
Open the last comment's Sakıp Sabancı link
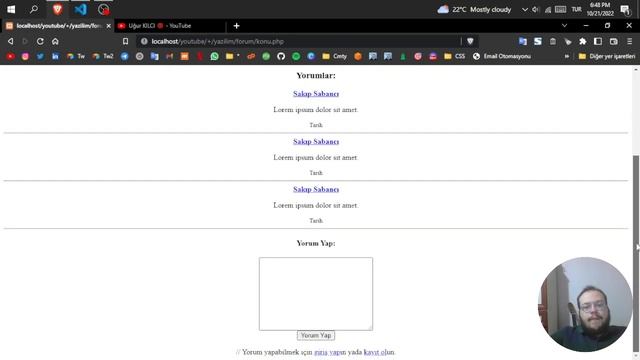[x=316, y=189]
